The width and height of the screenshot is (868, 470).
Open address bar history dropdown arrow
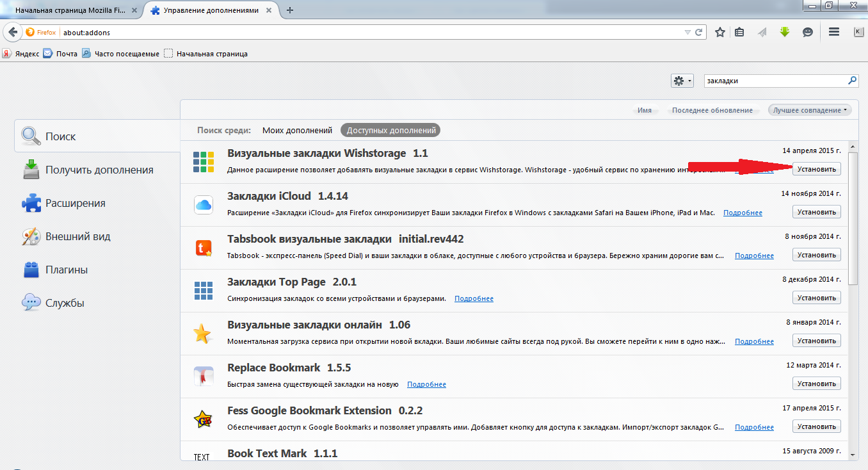(687, 32)
